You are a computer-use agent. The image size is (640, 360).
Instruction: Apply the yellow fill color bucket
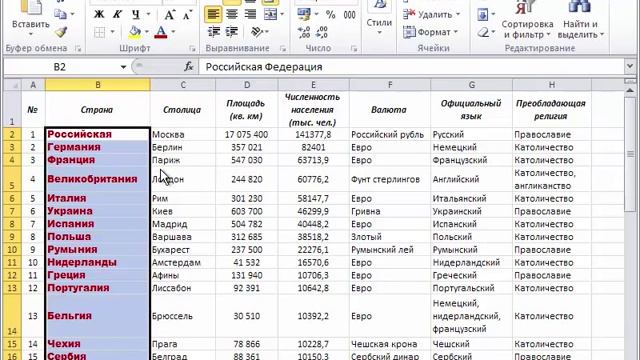(x=134, y=32)
